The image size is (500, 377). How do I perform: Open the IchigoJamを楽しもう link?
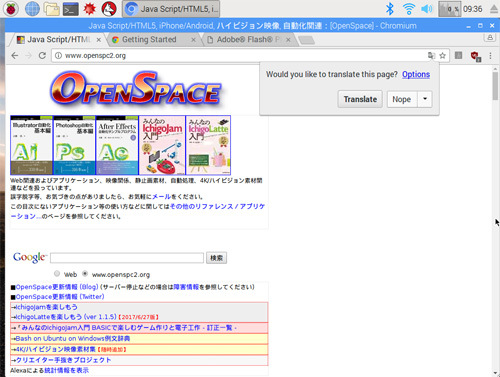[47, 307]
